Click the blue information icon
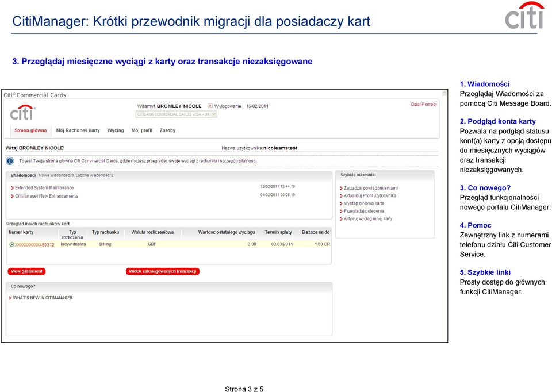This screenshot has width=552, height=392. [x=10, y=161]
